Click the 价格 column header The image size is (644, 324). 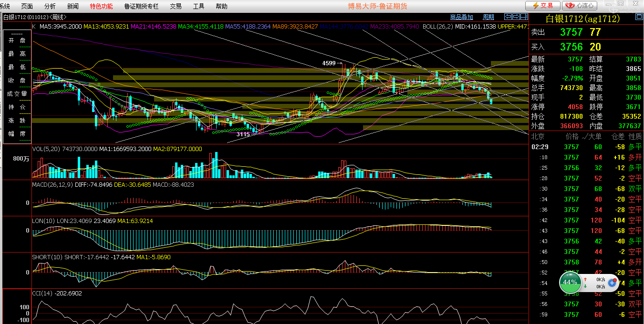coord(572,136)
